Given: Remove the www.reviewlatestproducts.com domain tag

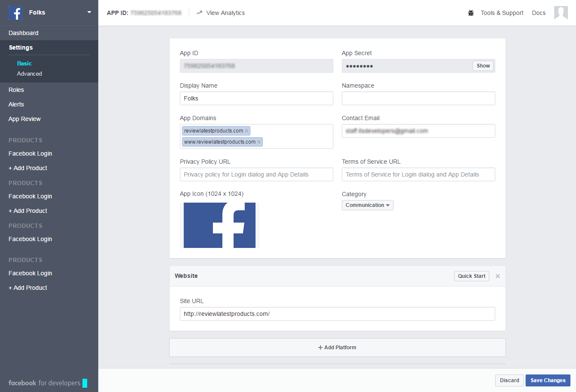Looking at the screenshot, I should pos(259,142).
